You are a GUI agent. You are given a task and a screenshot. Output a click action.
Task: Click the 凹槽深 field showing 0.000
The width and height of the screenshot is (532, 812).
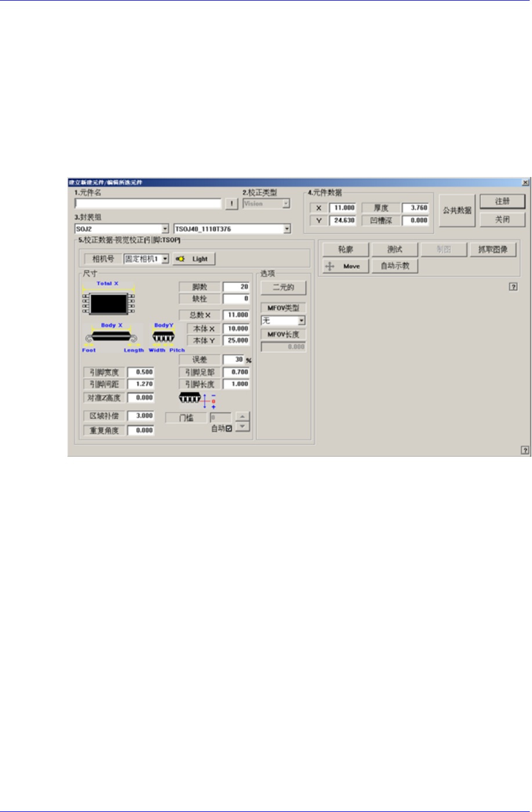point(415,221)
